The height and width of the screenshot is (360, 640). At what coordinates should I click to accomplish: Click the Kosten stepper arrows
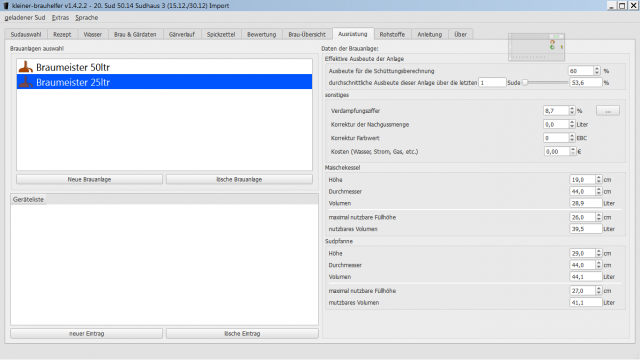pyautogui.click(x=573, y=151)
